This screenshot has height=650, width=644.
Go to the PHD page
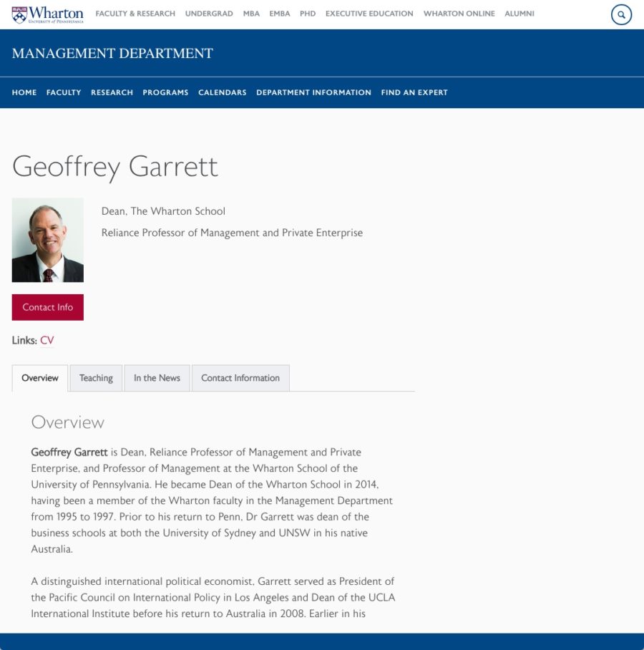[x=307, y=14]
